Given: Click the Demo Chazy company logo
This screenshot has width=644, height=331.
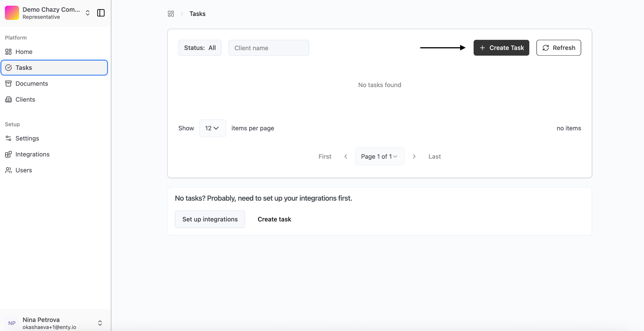Looking at the screenshot, I should pos(12,13).
